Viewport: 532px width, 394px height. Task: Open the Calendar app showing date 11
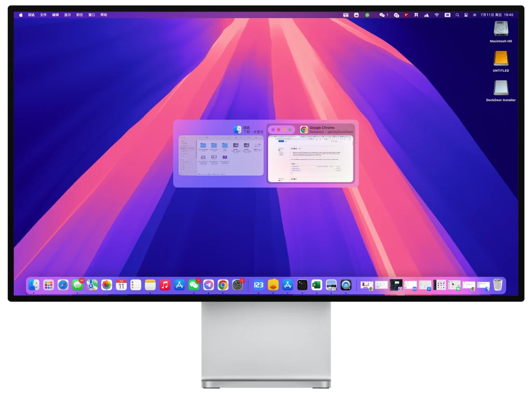point(121,285)
